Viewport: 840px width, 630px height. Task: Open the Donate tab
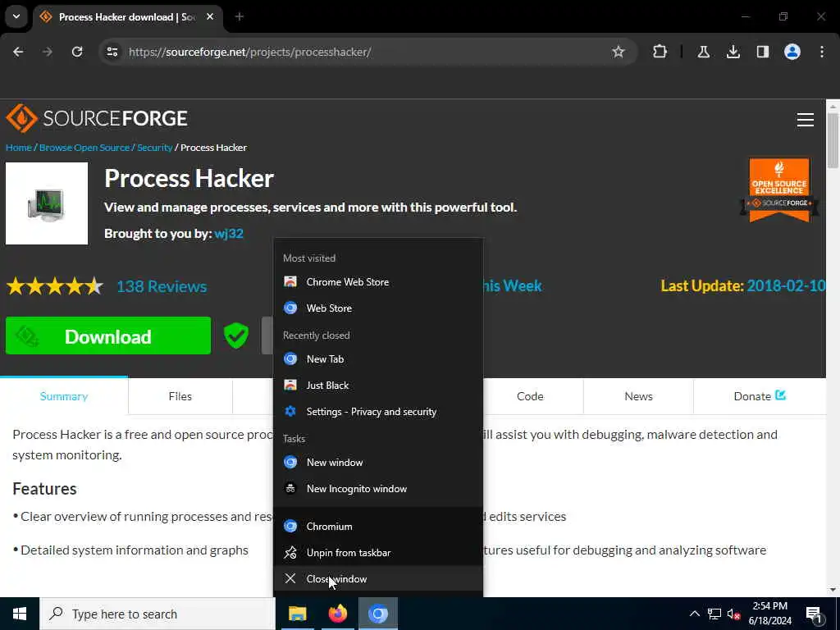coord(759,396)
